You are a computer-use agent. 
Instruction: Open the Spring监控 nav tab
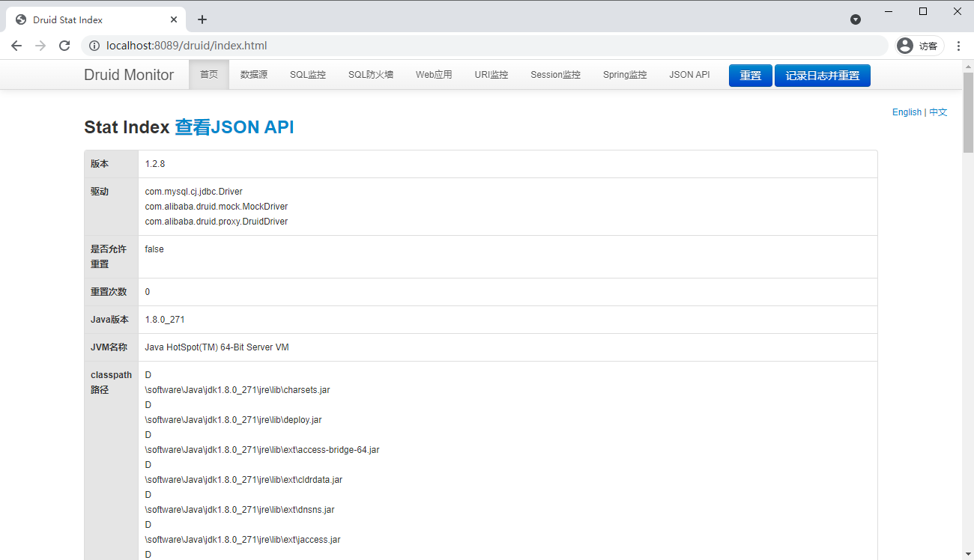click(625, 75)
